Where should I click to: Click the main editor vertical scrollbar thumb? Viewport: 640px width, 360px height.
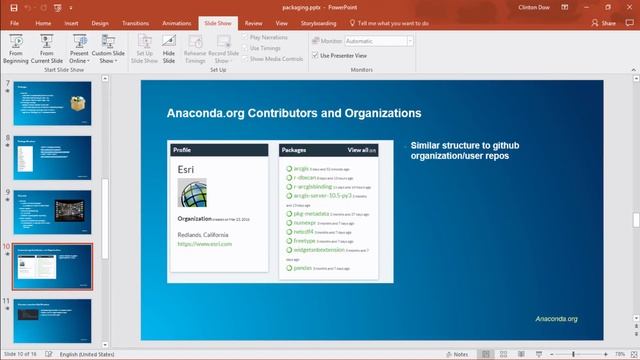636,220
